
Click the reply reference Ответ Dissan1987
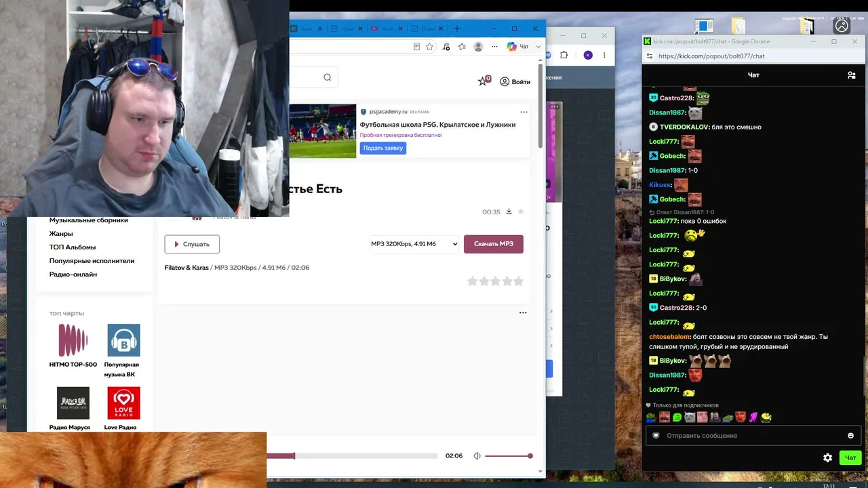(x=682, y=212)
